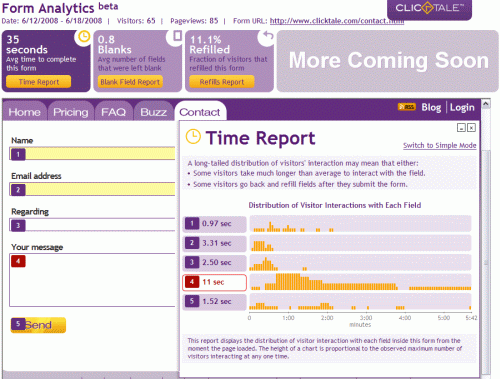
Task: Click field marker 2 on the Email field
Action: pos(18,190)
